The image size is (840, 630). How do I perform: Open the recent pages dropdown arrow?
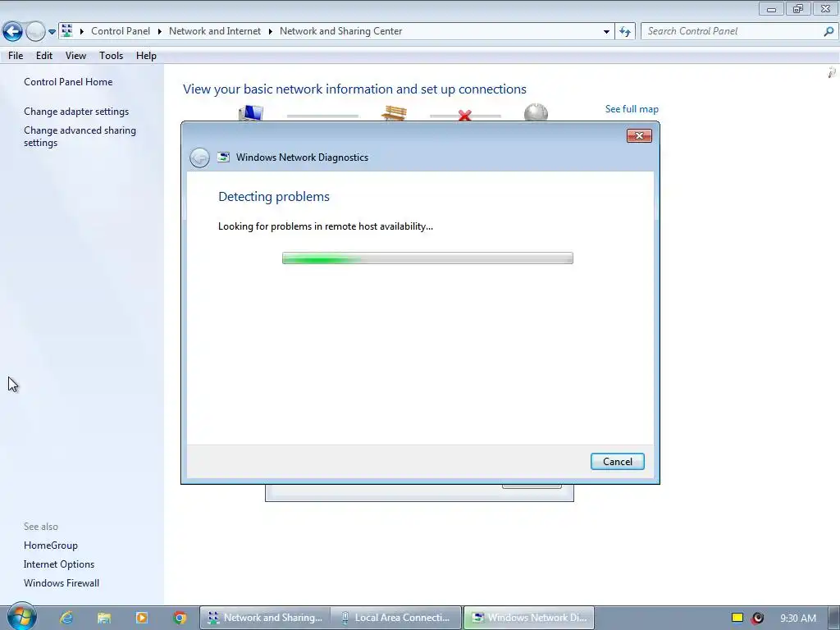pyautogui.click(x=52, y=32)
